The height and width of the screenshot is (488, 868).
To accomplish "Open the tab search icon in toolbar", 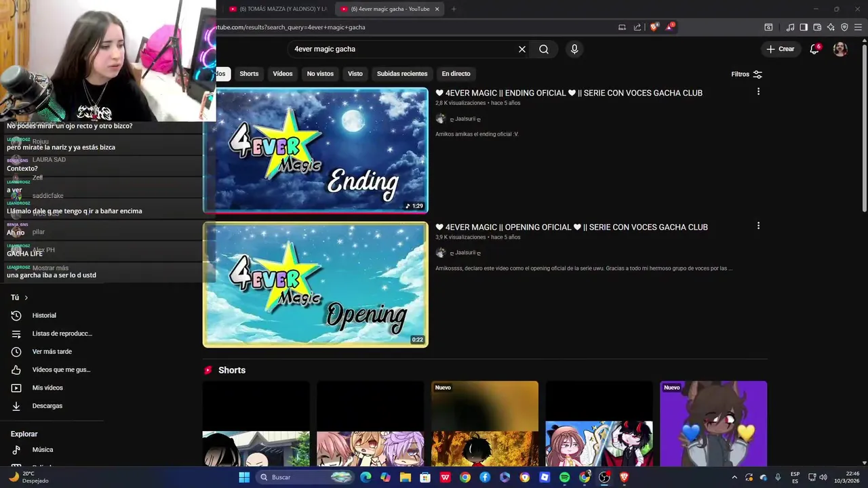I will click(768, 27).
